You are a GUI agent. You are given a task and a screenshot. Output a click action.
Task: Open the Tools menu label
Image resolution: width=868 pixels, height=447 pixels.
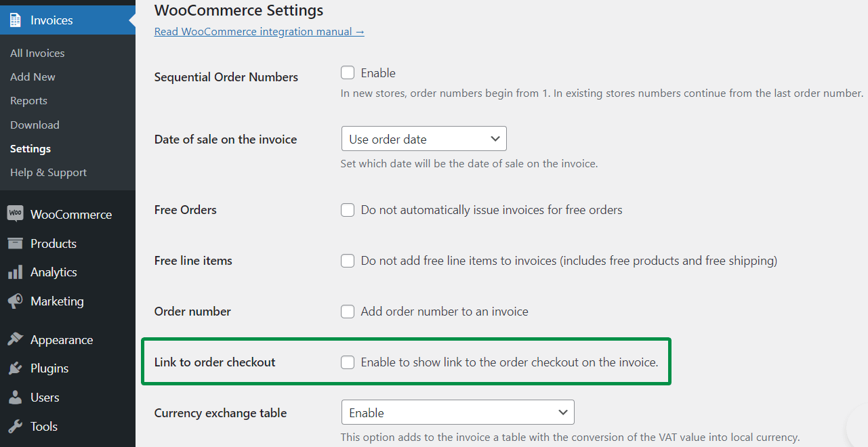[44, 426]
